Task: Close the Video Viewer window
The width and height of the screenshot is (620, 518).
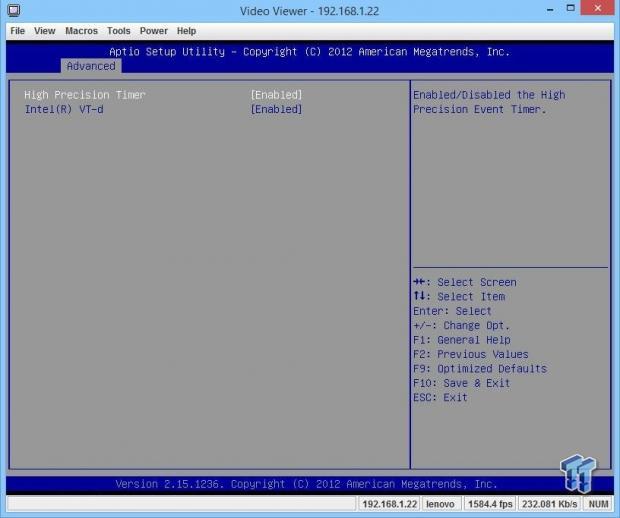Action: tap(597, 8)
